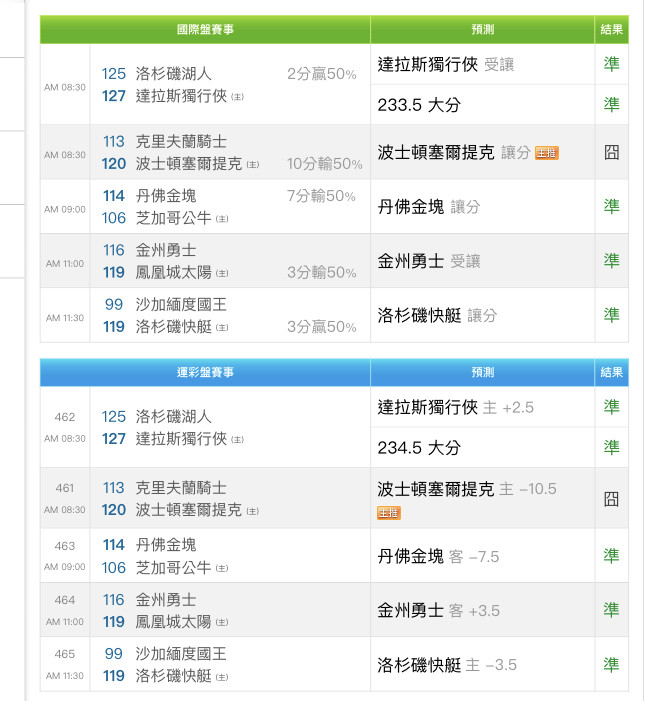652x701 pixels.
Task: Click 結果 header of the 國際盤賽事 table
Action: click(x=611, y=30)
